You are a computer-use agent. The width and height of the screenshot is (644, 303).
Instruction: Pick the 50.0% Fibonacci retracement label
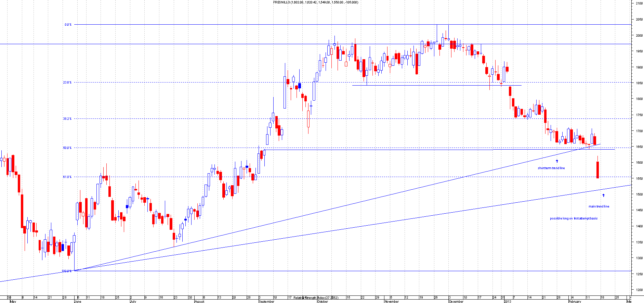coord(67,148)
